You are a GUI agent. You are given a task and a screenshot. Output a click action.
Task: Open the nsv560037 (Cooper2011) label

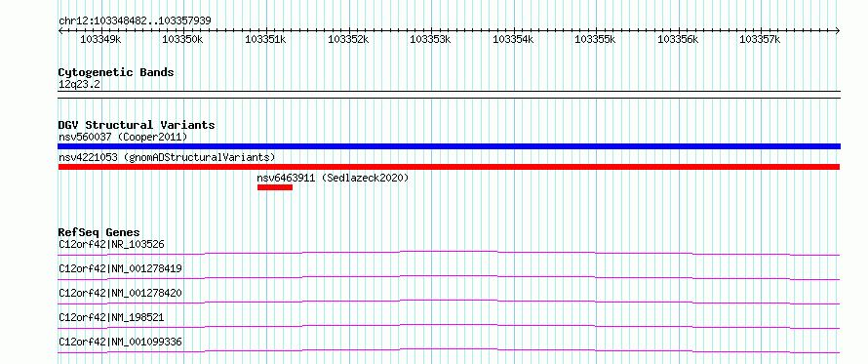coord(123,137)
